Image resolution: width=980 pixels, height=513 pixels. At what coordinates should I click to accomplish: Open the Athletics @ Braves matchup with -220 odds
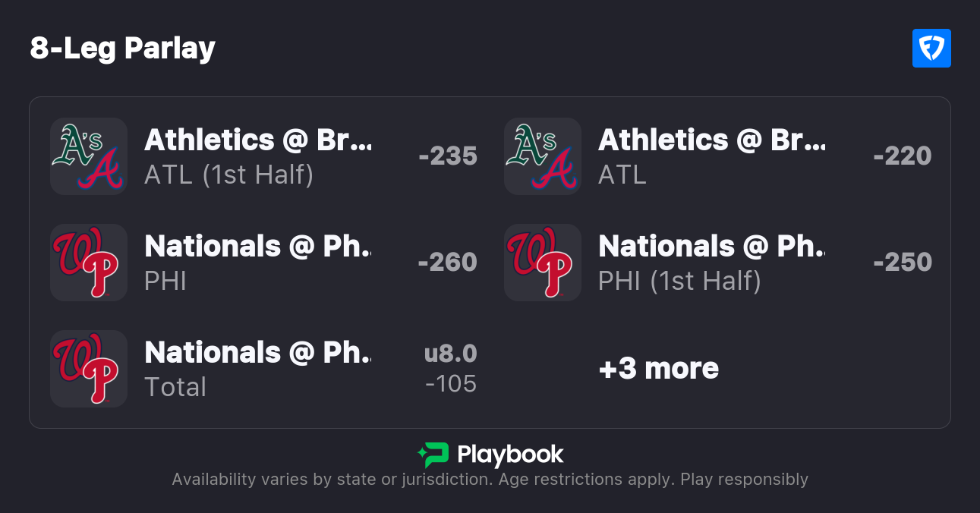pyautogui.click(x=712, y=140)
